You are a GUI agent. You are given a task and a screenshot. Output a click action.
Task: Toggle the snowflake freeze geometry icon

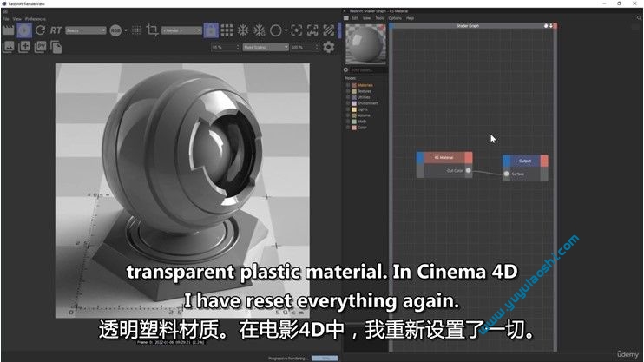tap(260, 30)
